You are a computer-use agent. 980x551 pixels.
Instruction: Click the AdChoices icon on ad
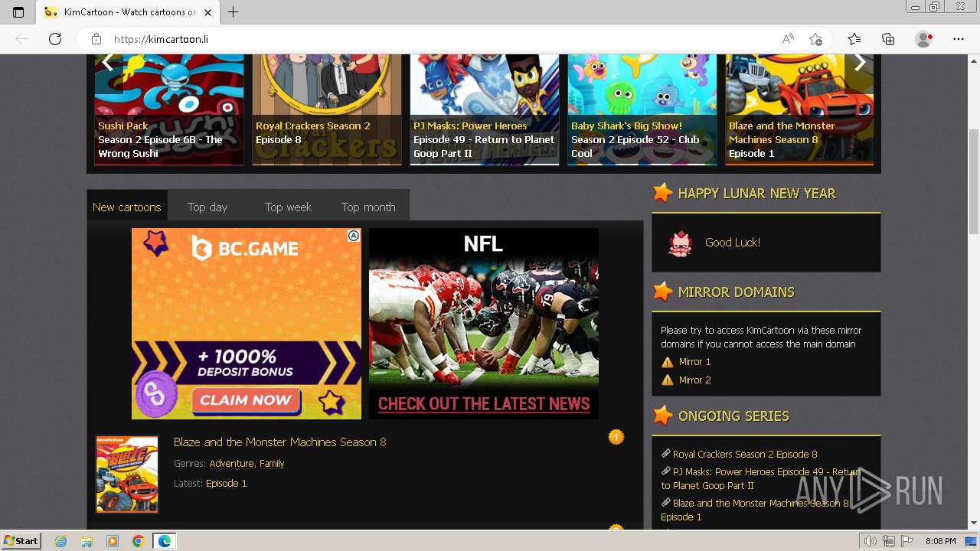(354, 236)
